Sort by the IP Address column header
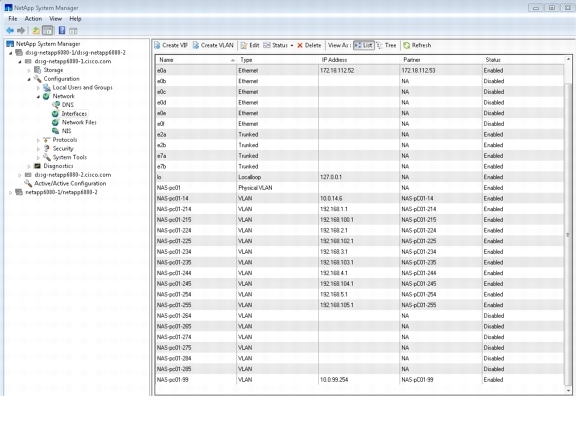 359,60
